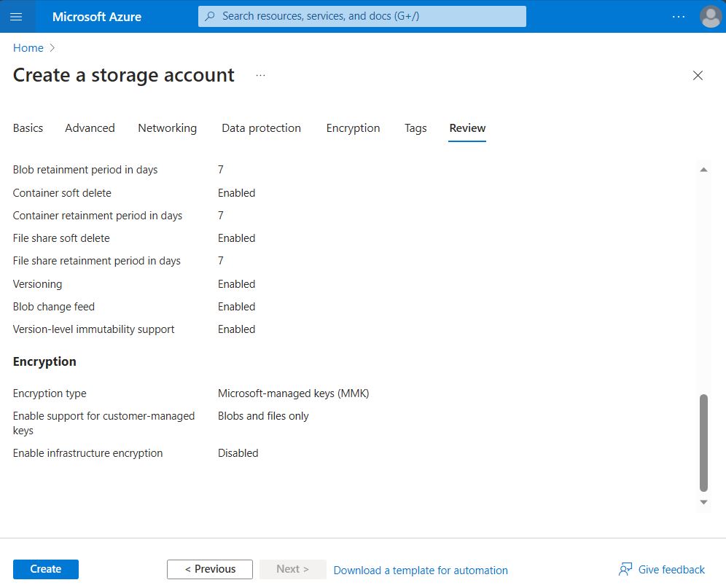Open the hamburger portal menu
726x588 pixels.
(x=16, y=16)
